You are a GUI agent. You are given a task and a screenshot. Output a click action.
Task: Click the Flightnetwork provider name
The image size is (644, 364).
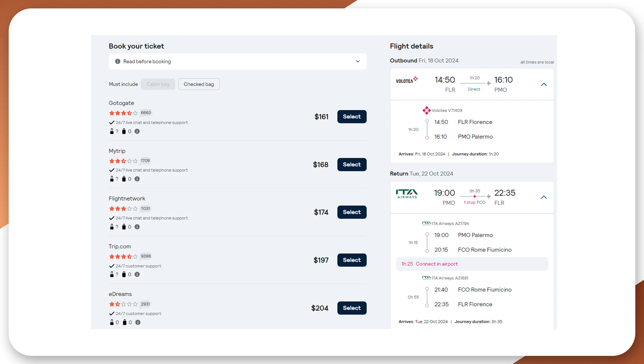[127, 198]
